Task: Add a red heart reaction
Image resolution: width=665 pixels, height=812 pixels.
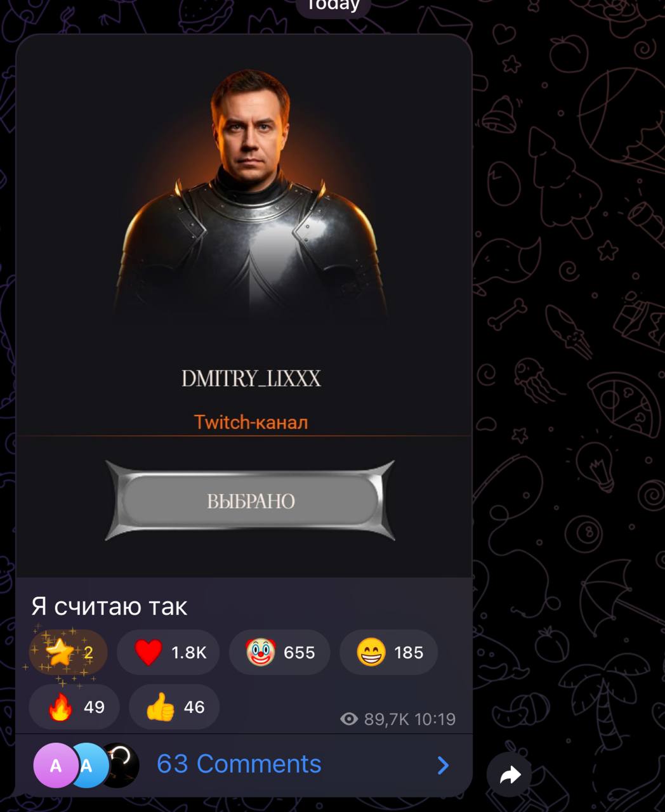Action: (x=168, y=652)
